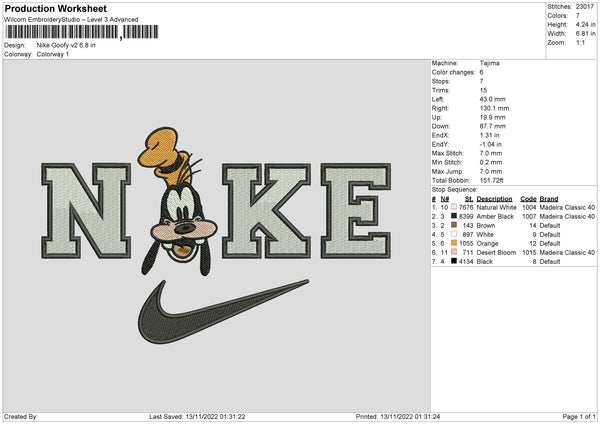This screenshot has width=600, height=424.
Task: Select the Up value 19.9 mm
Action: point(492,117)
